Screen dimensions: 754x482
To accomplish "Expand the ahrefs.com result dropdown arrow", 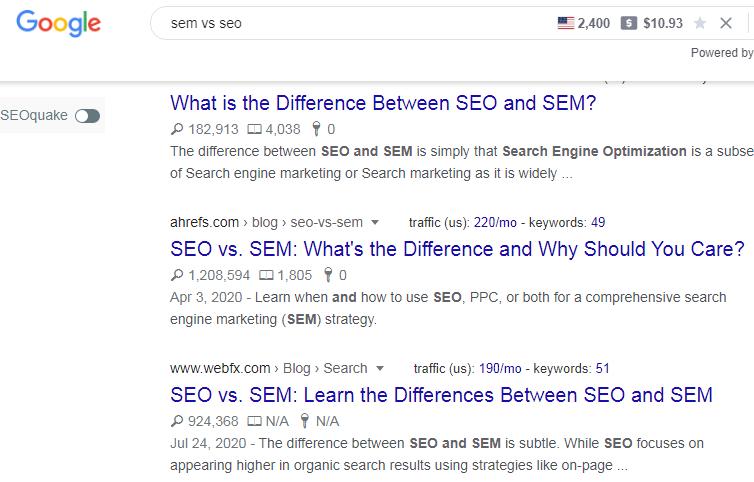I will pos(375,223).
